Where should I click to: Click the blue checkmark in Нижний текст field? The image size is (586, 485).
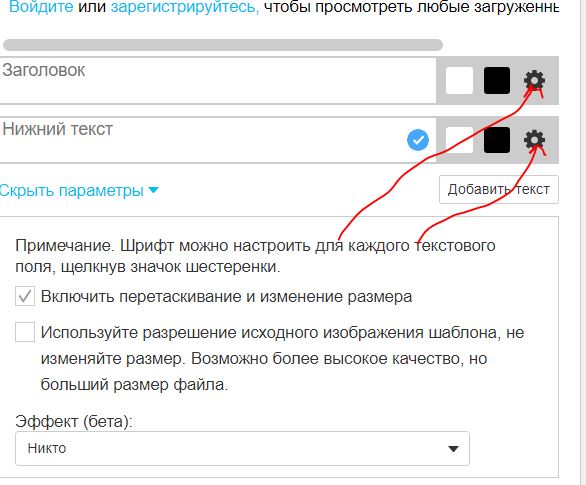pyautogui.click(x=418, y=140)
